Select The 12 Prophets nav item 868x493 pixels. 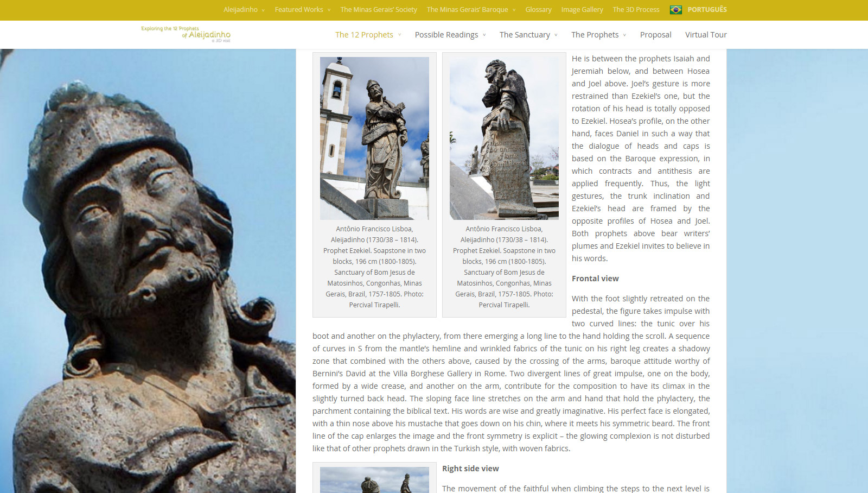click(x=364, y=35)
